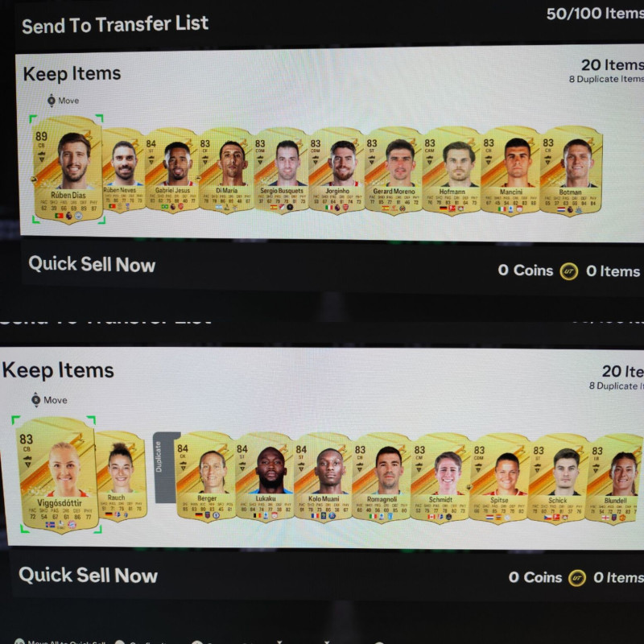Image resolution: width=644 pixels, height=644 pixels.
Task: Click the Gerard Moreno card
Action: pyautogui.click(x=393, y=170)
